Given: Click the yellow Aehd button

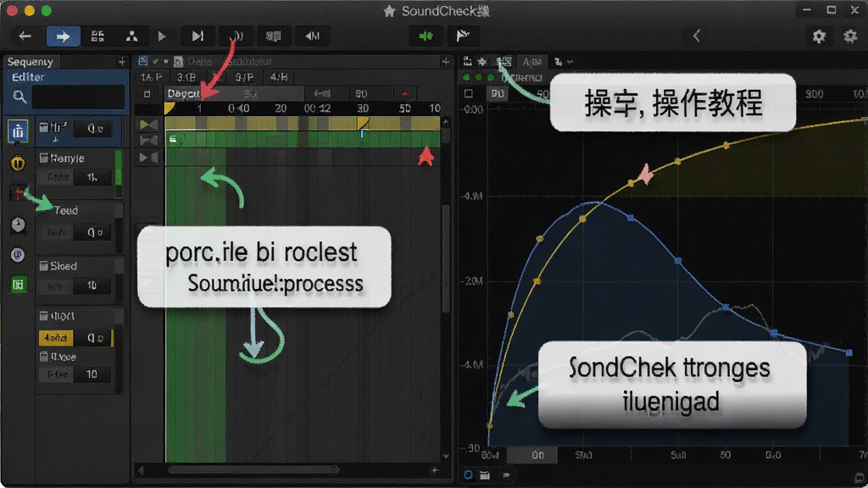Looking at the screenshot, I should [55, 337].
